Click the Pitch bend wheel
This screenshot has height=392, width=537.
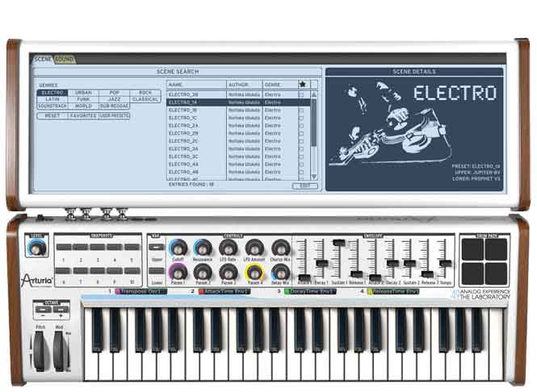[x=39, y=351]
